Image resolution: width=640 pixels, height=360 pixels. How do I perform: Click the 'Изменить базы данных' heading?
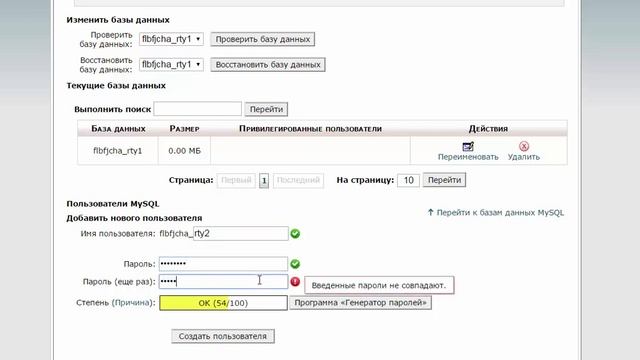118,20
